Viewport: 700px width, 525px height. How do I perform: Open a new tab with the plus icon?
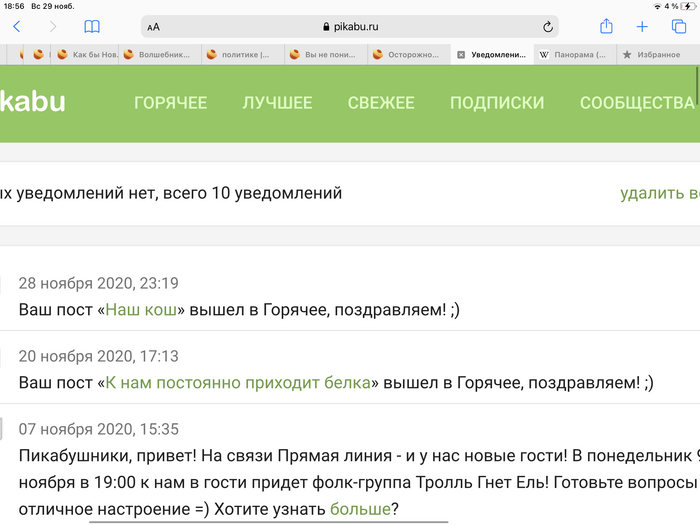click(x=642, y=27)
